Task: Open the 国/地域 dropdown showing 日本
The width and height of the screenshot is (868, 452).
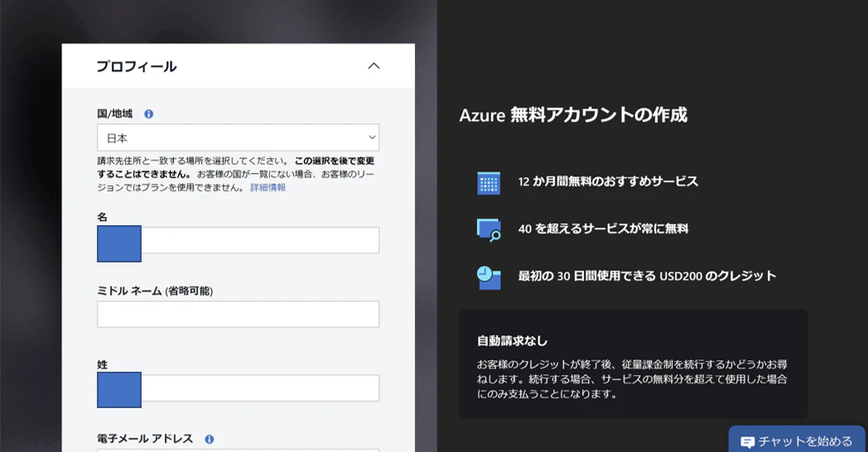Action: 238,137
